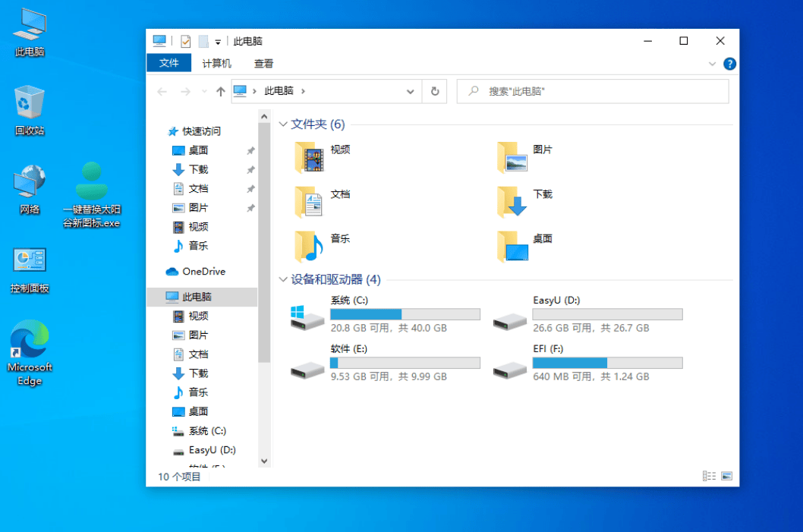803x532 pixels.
Task: Collapse the 文件夹 (6) group
Action: pos(284,124)
